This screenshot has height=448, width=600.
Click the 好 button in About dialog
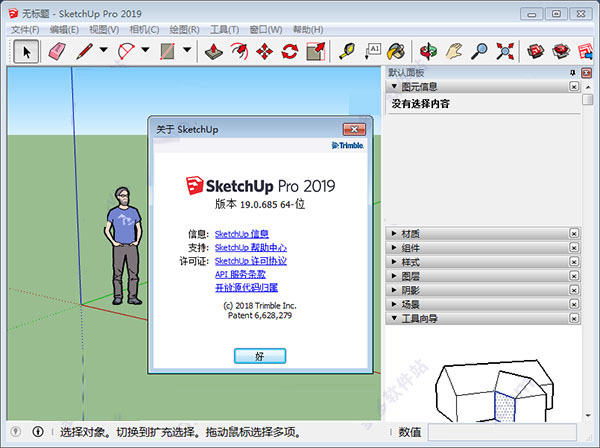click(260, 356)
